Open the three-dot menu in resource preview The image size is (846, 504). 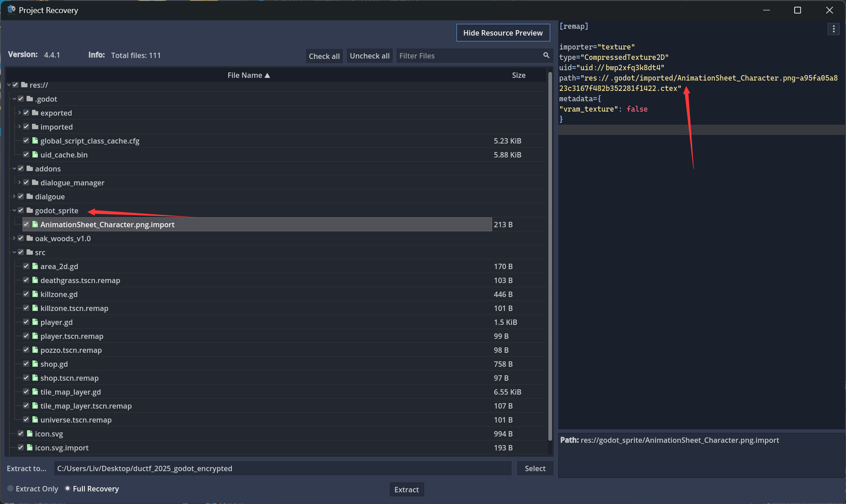click(x=834, y=29)
